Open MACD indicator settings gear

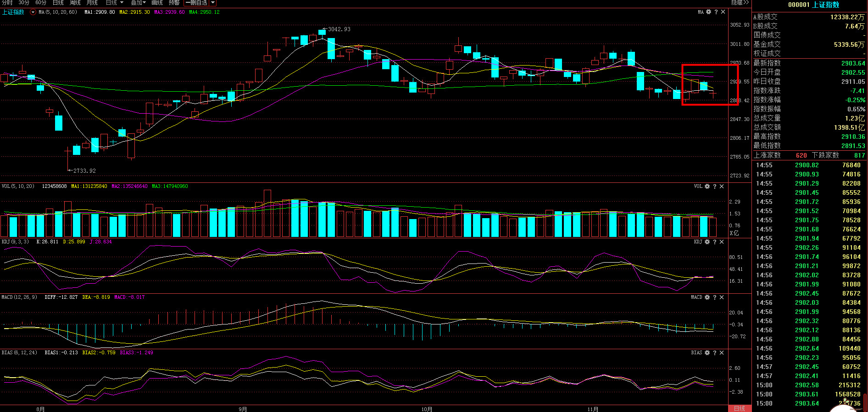(707, 297)
